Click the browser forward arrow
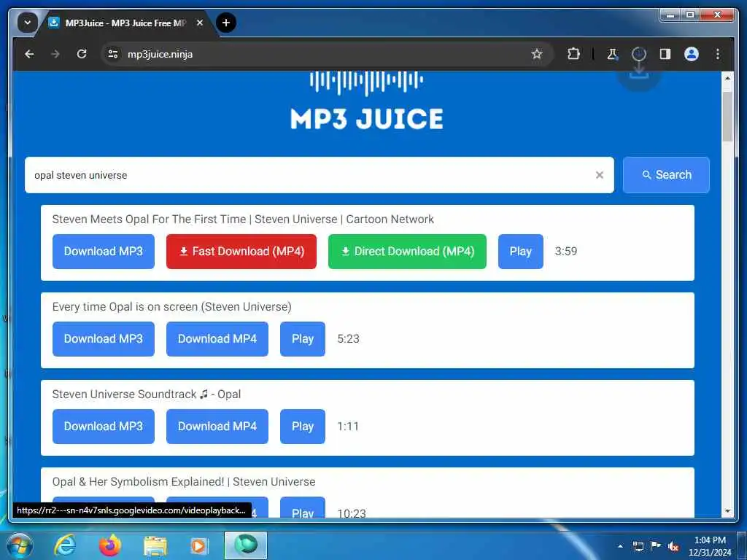 pyautogui.click(x=55, y=54)
